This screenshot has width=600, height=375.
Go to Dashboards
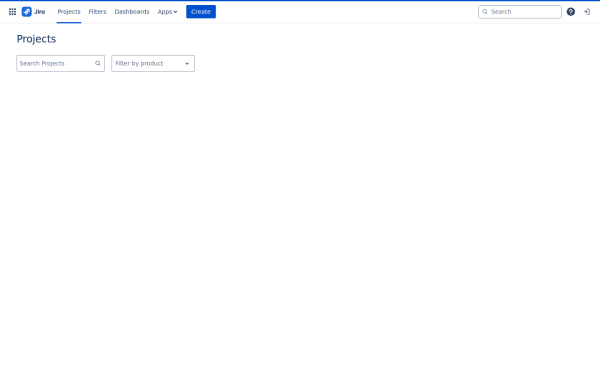tap(132, 12)
